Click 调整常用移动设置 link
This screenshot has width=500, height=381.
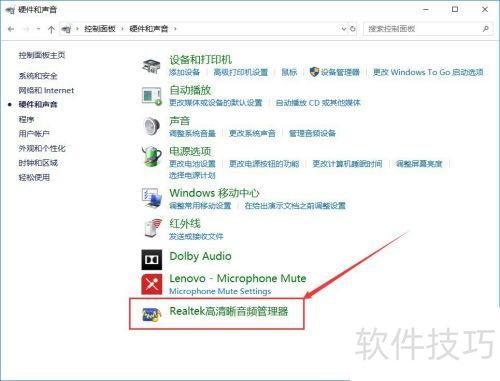(x=200, y=206)
